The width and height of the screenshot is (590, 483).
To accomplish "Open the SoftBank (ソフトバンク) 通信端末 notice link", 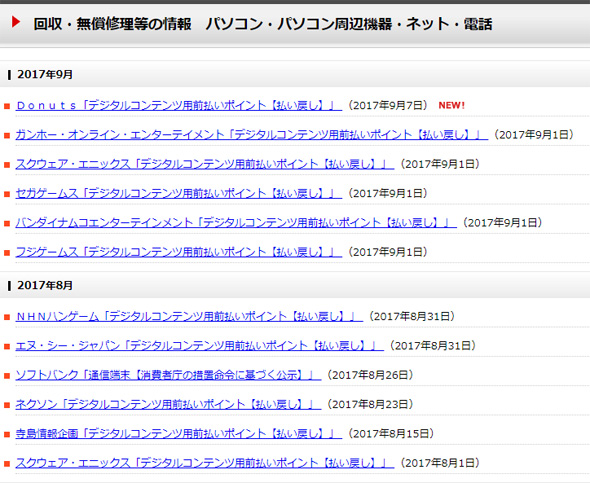I will (168, 375).
